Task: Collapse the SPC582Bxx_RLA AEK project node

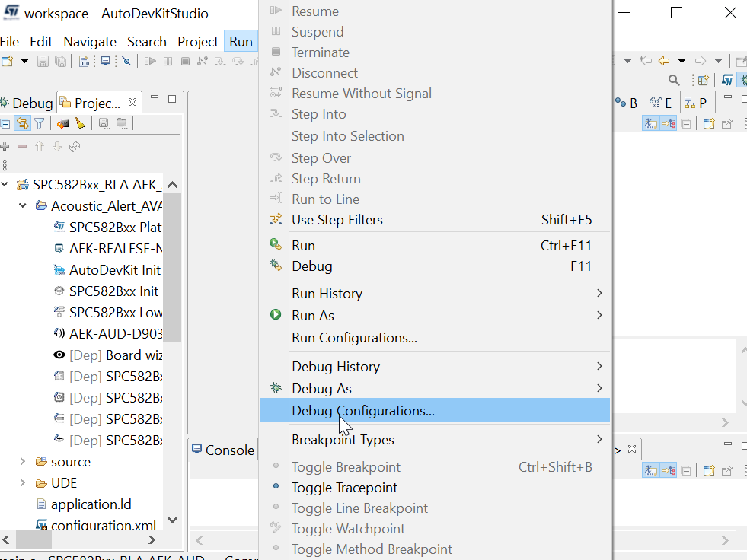Action: [5, 184]
